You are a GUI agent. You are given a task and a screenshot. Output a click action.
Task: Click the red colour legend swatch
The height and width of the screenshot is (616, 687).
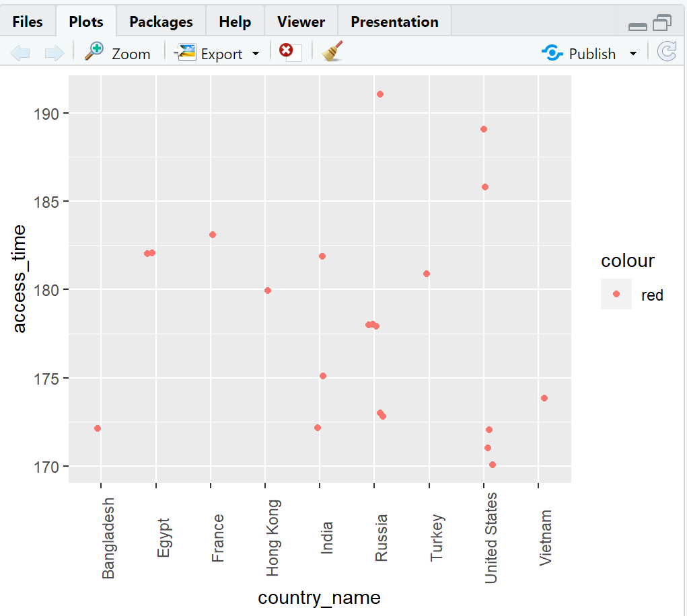pyautogui.click(x=616, y=294)
